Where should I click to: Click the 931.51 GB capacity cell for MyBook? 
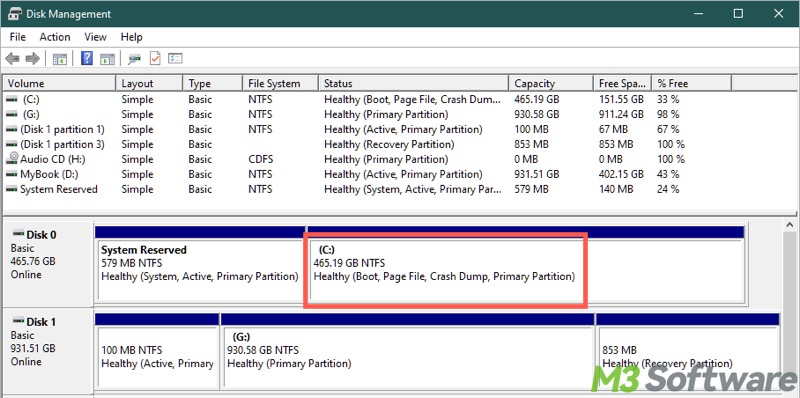tap(537, 174)
